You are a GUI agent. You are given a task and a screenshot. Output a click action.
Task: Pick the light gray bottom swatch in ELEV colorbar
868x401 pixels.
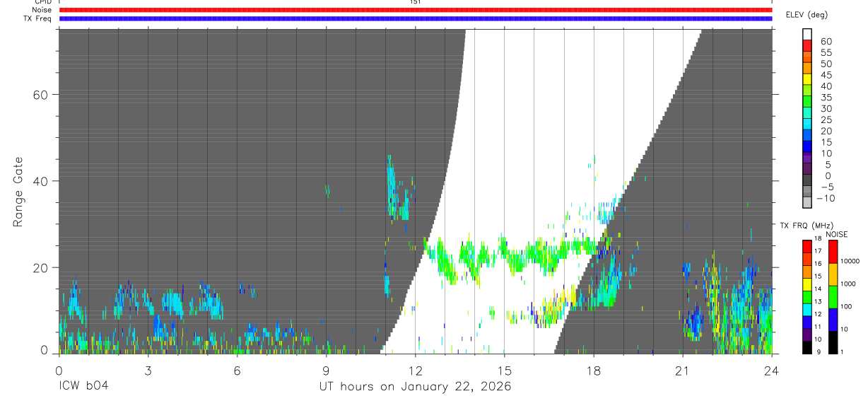807,202
